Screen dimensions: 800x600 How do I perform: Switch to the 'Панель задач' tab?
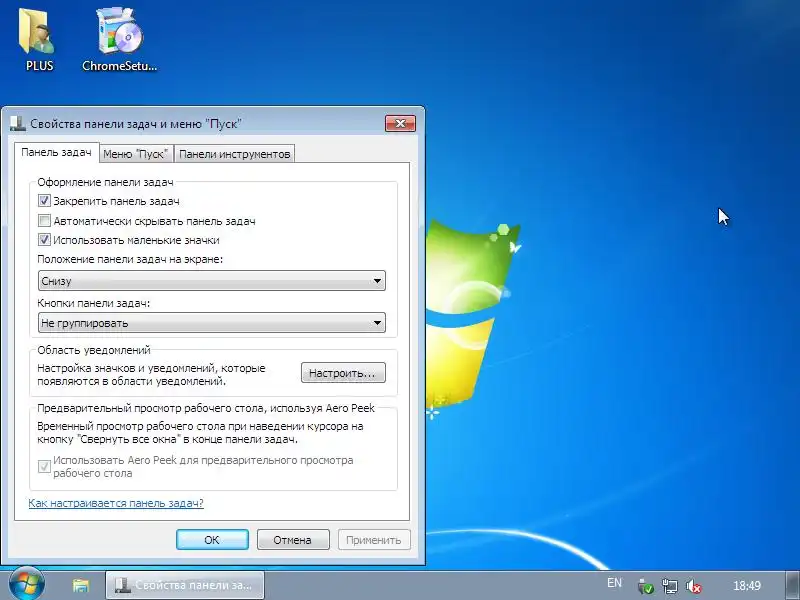pyautogui.click(x=56, y=153)
